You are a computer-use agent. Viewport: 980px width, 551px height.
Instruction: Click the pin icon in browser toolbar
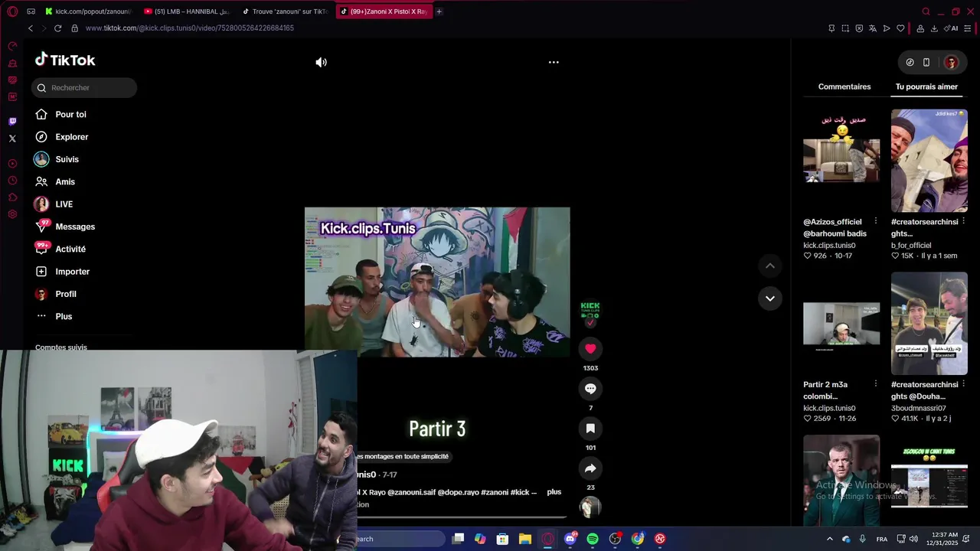(x=831, y=28)
